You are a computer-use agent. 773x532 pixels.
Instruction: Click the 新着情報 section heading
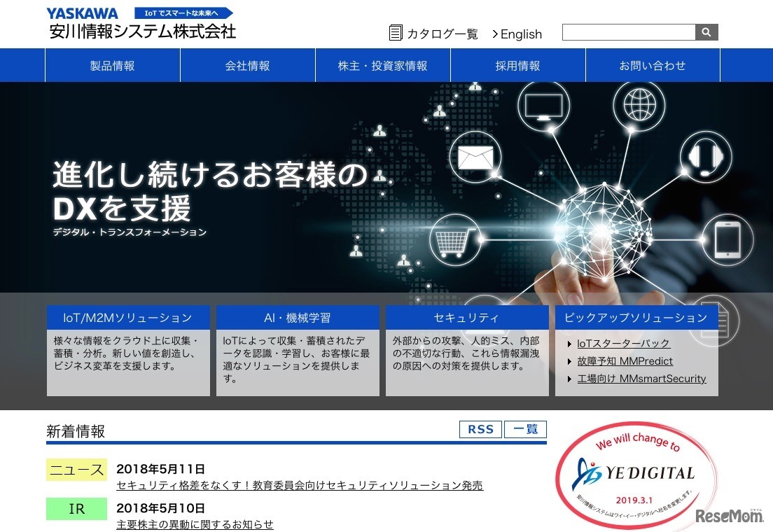[76, 431]
